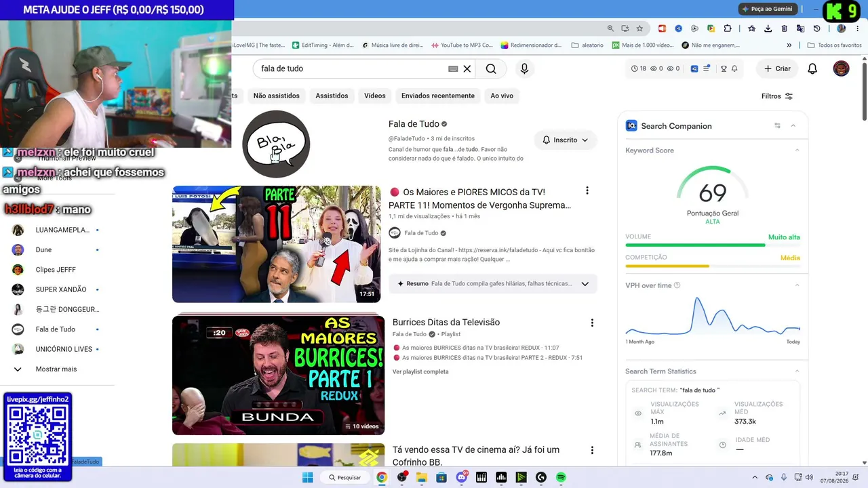
Task: Collapse the Search Companion panel
Action: 793,125
